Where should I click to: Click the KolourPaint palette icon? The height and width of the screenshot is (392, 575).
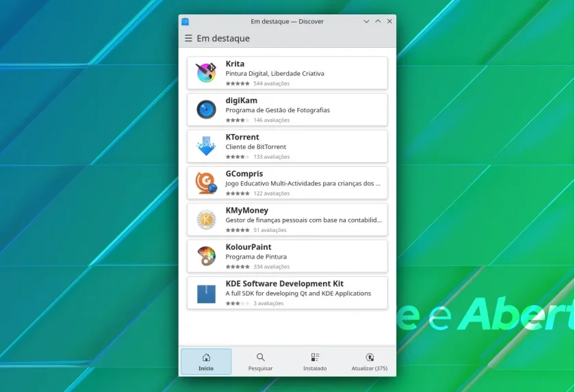206,256
